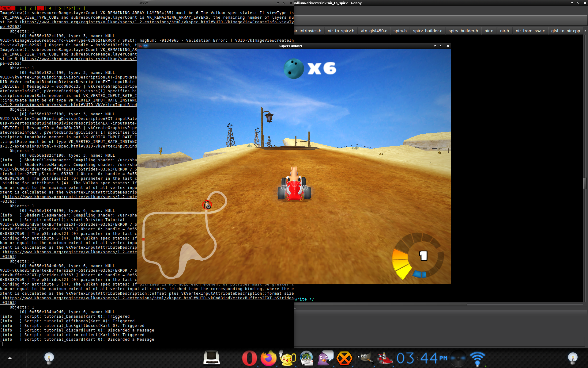
Task: Click the orange X icon in dock
Action: click(345, 358)
